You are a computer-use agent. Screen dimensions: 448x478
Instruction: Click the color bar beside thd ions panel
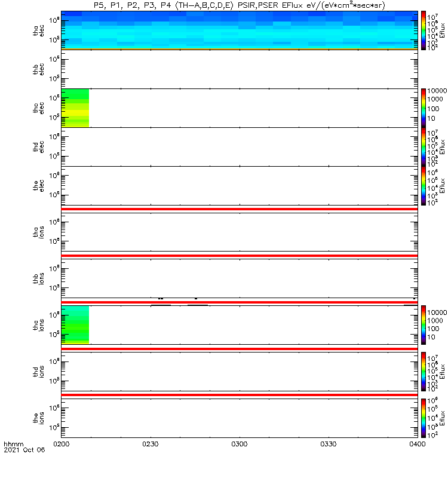pos(424,372)
